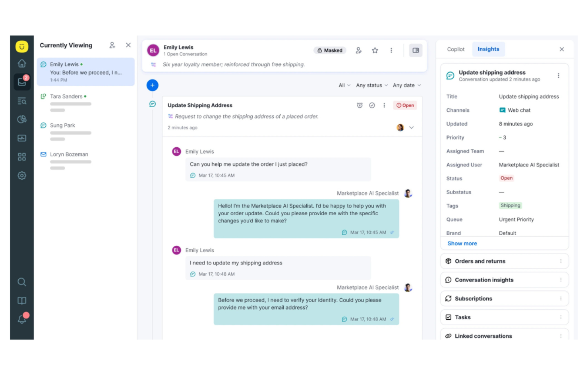Open the Inbox icon with unread badge
The height and width of the screenshot is (392, 588).
(x=22, y=81)
